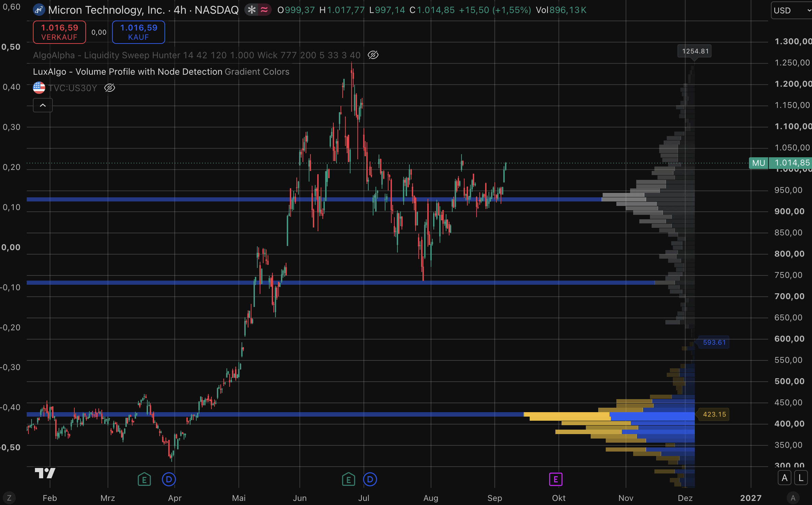Select the AlgoAlpha Liquidity Sweep Hunter label
The height and width of the screenshot is (505, 812).
[x=197, y=55]
